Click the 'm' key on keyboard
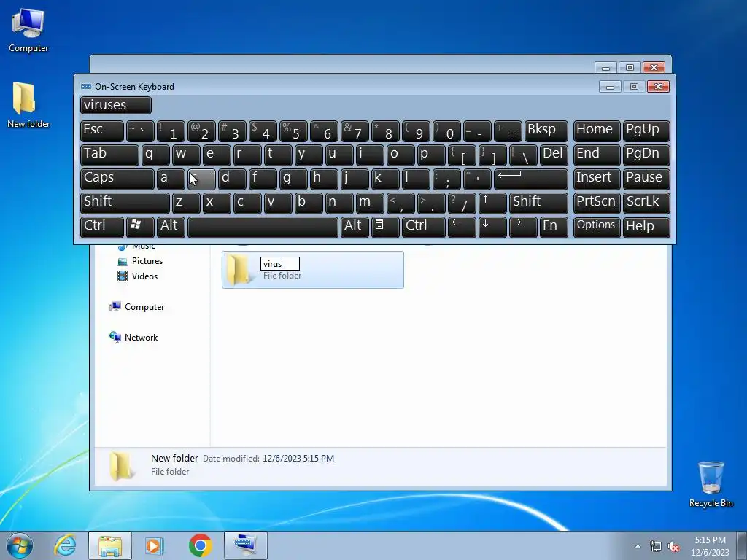 370,203
